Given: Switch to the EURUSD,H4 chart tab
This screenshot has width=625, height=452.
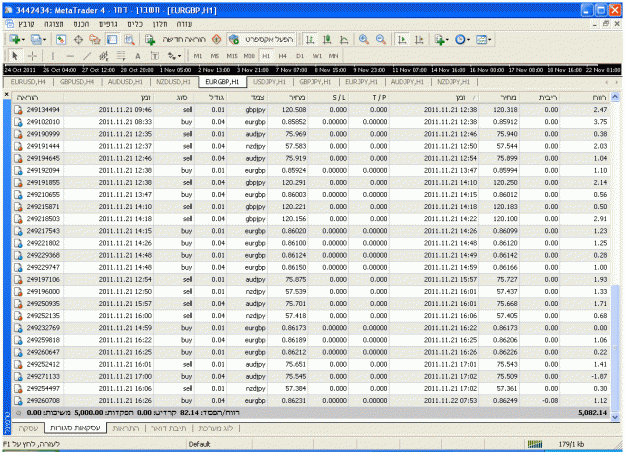Looking at the screenshot, I should pyautogui.click(x=28, y=82).
